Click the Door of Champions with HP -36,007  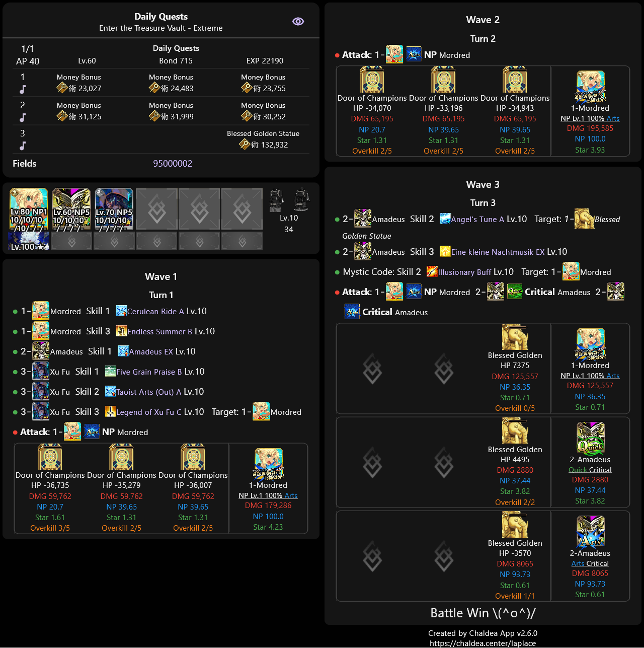(193, 457)
